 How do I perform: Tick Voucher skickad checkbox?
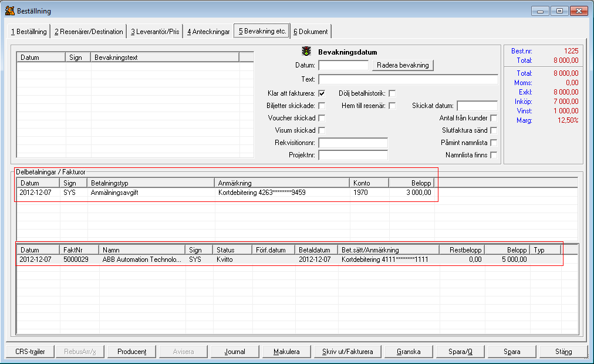pyautogui.click(x=322, y=118)
